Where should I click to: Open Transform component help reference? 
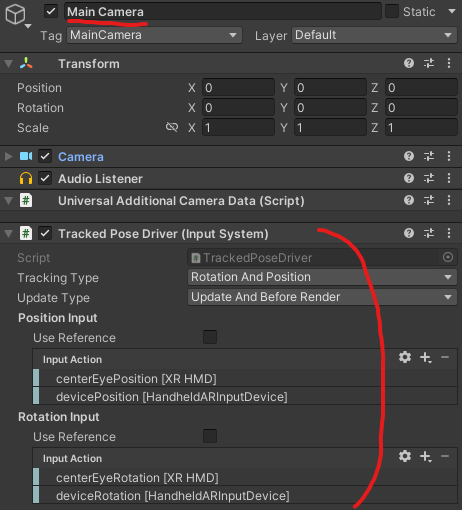(x=409, y=63)
